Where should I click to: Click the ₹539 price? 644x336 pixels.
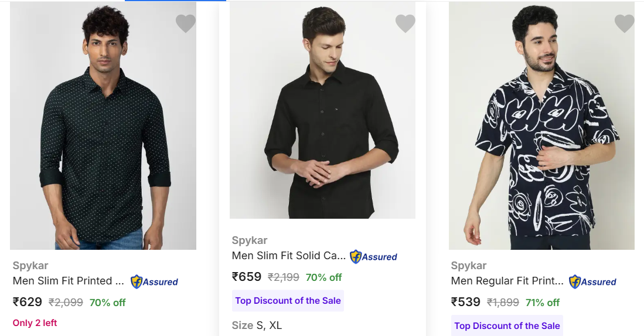click(466, 302)
